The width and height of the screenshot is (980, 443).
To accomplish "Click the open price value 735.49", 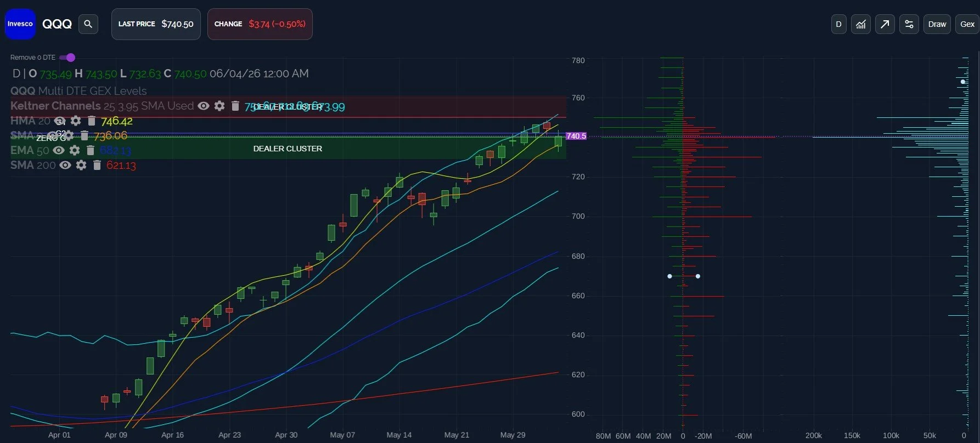I will click(x=55, y=74).
